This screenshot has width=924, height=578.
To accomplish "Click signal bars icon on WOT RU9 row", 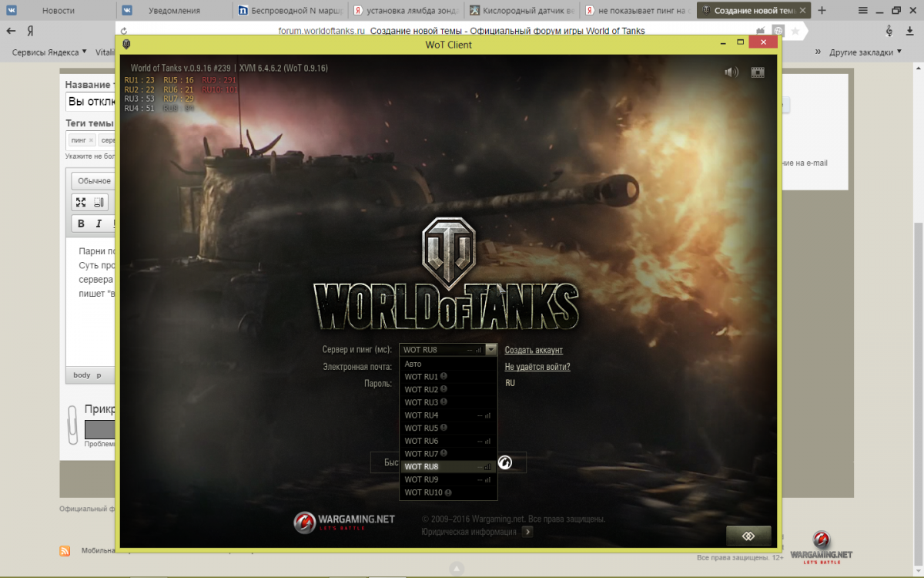I will (x=487, y=479).
